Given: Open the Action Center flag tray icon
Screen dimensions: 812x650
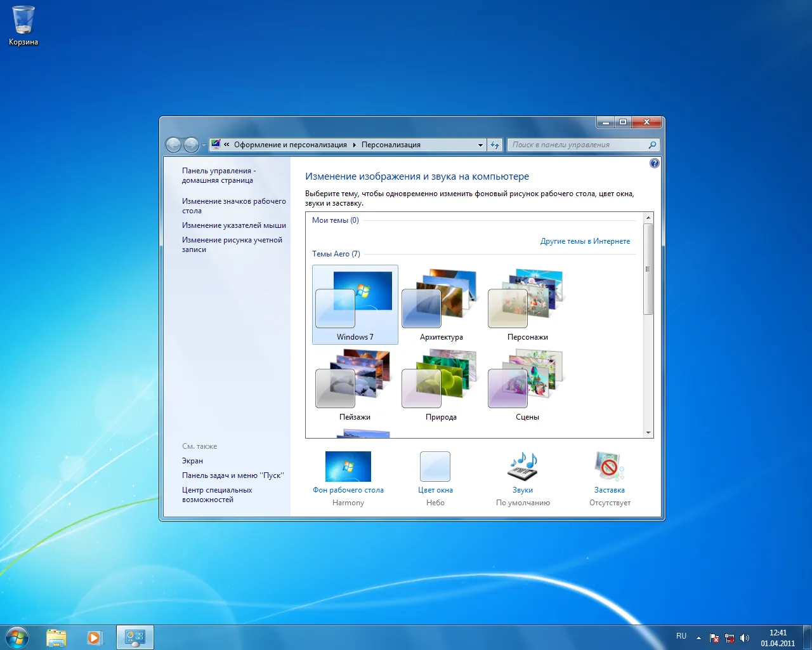Looking at the screenshot, I should pyautogui.click(x=714, y=638).
